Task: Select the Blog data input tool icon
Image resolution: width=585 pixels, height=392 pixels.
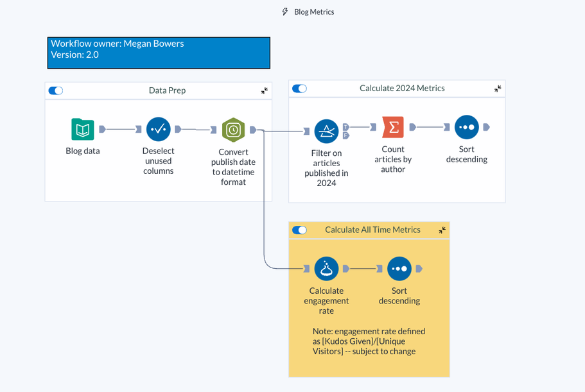Action: click(x=83, y=130)
